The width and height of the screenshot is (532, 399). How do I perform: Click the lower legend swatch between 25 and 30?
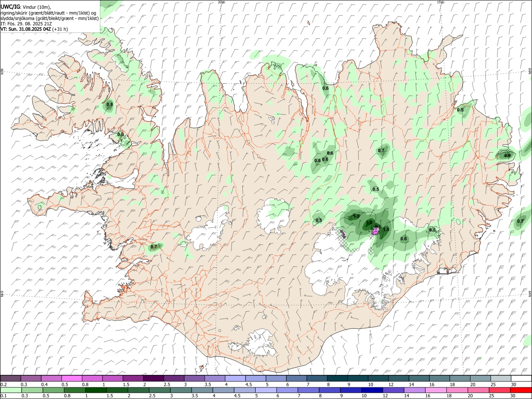(x=500, y=390)
